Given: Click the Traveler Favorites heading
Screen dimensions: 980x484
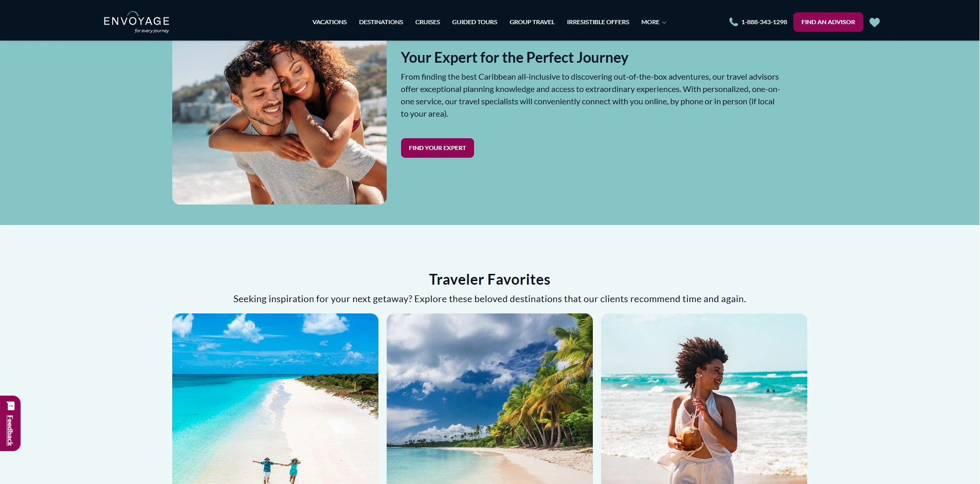Looking at the screenshot, I should 489,280.
